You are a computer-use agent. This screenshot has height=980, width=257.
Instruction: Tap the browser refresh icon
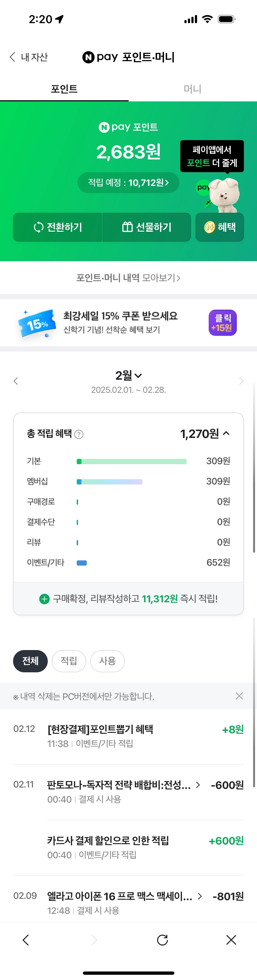point(162,940)
